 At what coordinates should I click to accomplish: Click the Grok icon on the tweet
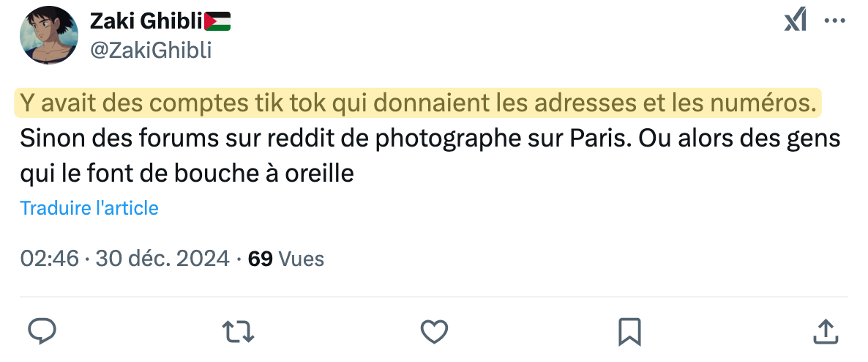tap(796, 21)
